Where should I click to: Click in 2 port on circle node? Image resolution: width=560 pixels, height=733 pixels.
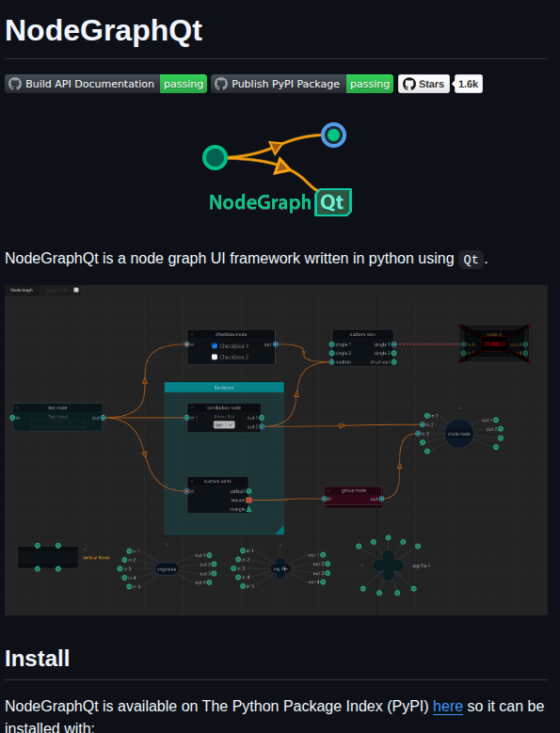pyautogui.click(x=423, y=424)
